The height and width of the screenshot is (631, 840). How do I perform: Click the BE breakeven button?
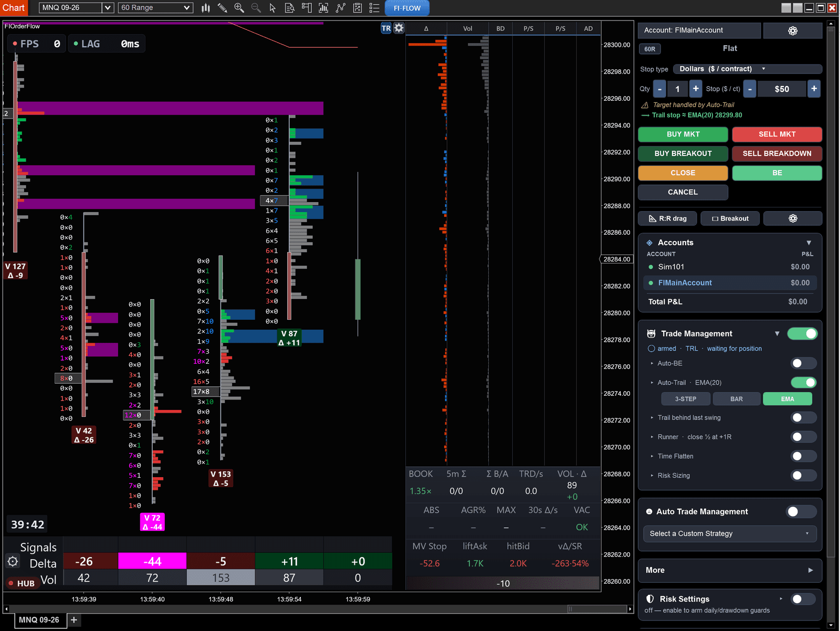point(777,173)
